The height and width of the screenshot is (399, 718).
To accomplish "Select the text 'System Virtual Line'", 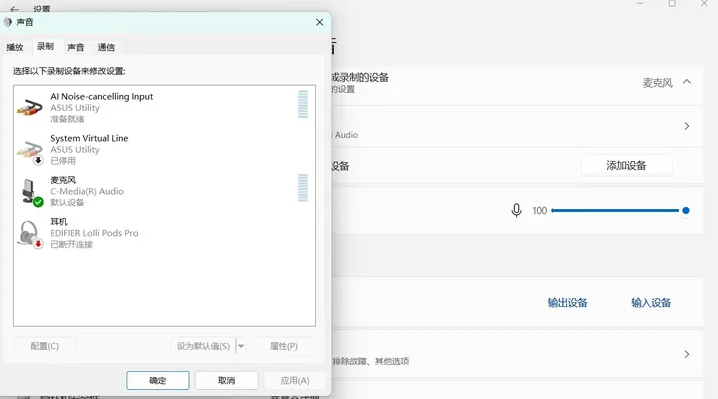I will point(89,138).
